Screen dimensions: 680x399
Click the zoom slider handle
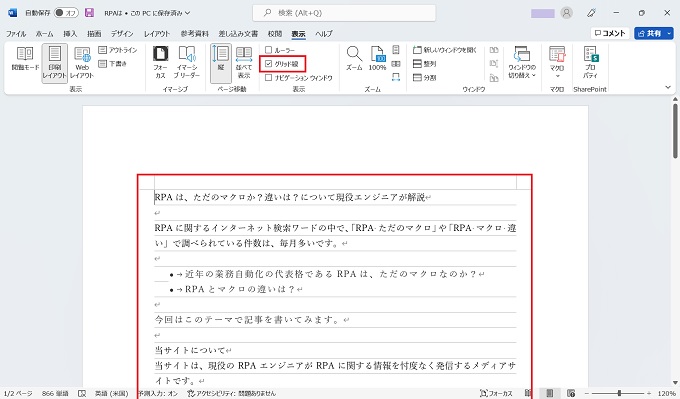pos(619,393)
